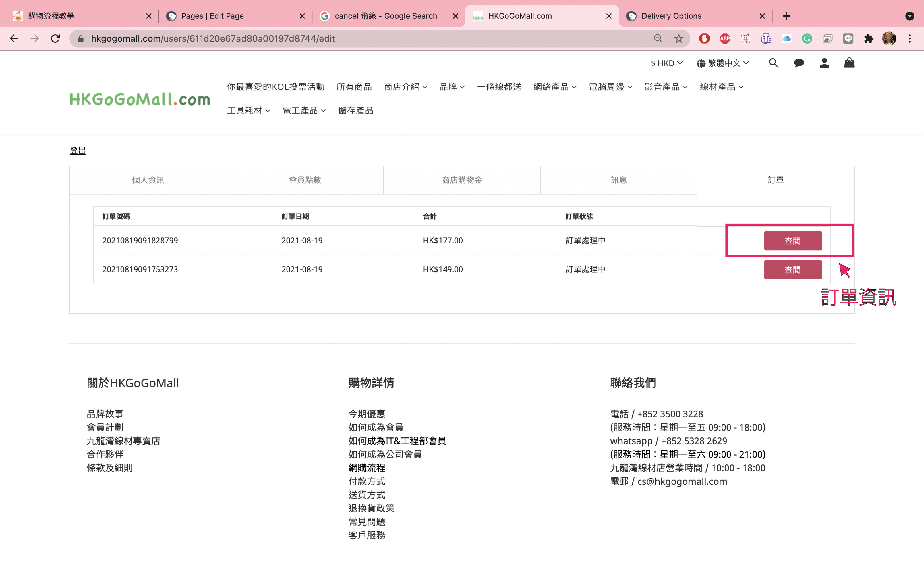Image resolution: width=924 pixels, height=578 pixels.
Task: Open the browser extensions puzzle icon
Action: point(868,39)
